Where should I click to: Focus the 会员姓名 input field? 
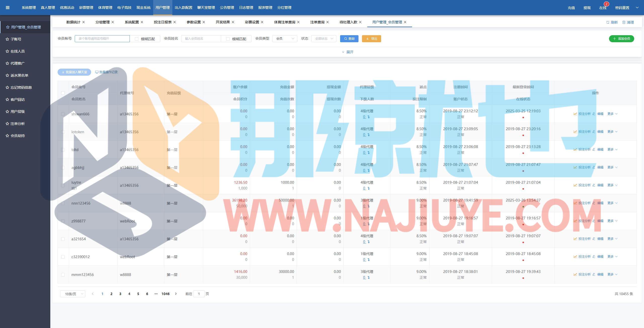(x=201, y=39)
